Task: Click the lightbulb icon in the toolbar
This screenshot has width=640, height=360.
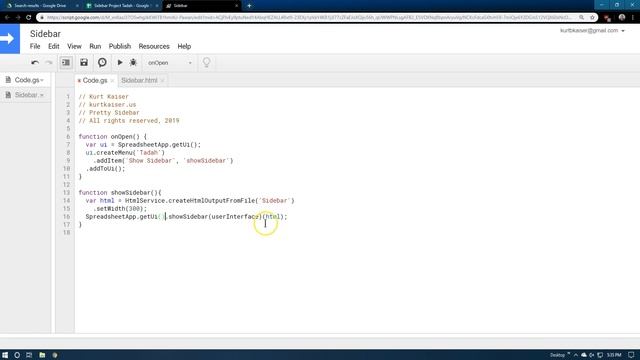Action: pyautogui.click(x=207, y=62)
